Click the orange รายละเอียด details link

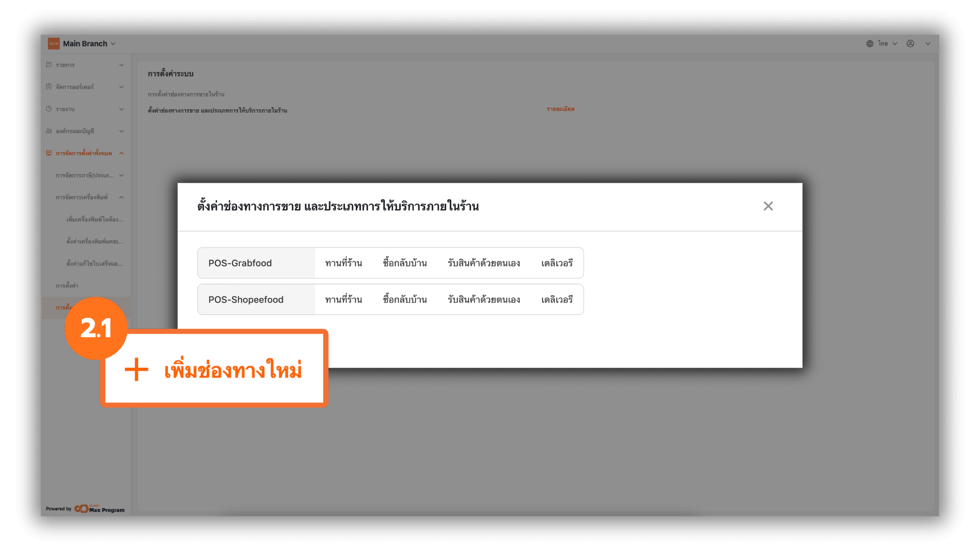(x=560, y=109)
